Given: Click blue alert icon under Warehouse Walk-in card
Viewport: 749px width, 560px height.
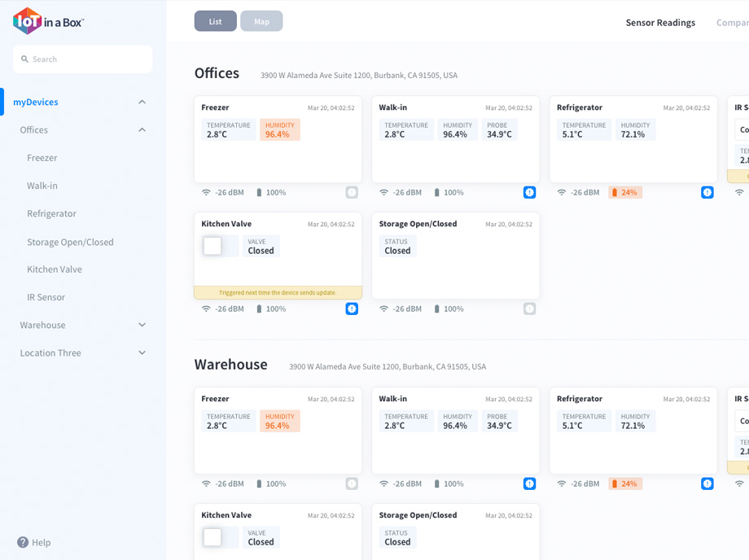Looking at the screenshot, I should [x=529, y=483].
